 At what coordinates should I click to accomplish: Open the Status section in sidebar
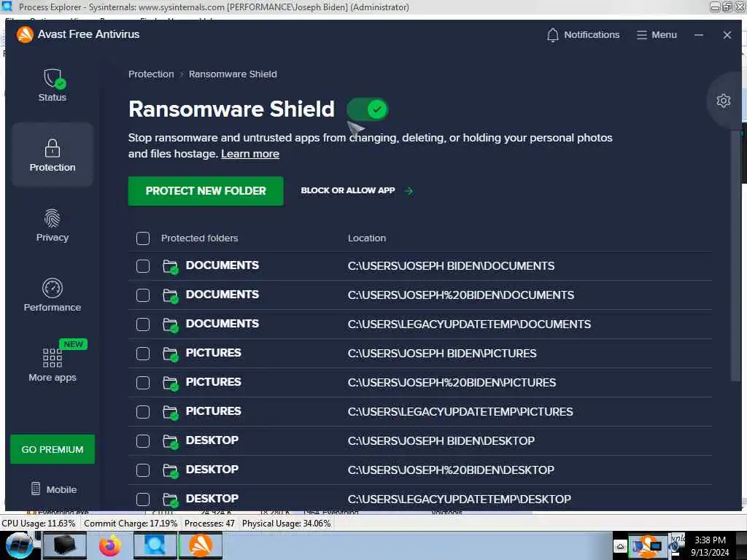click(53, 86)
